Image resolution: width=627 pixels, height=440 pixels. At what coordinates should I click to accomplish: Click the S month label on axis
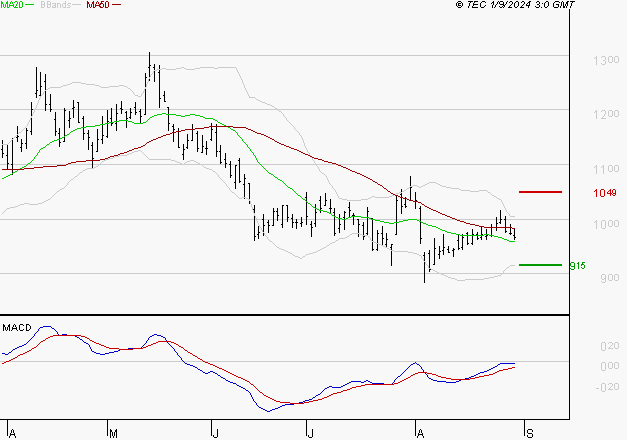[x=530, y=434]
